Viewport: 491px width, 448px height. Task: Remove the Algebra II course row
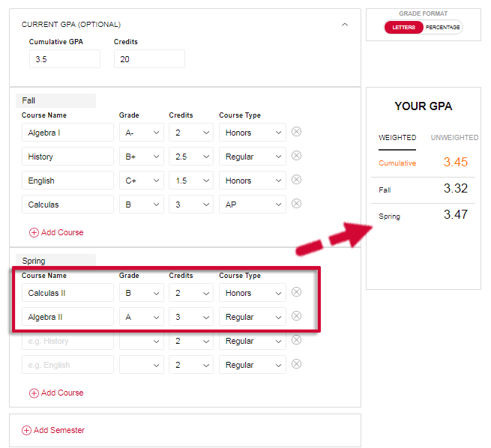(296, 316)
